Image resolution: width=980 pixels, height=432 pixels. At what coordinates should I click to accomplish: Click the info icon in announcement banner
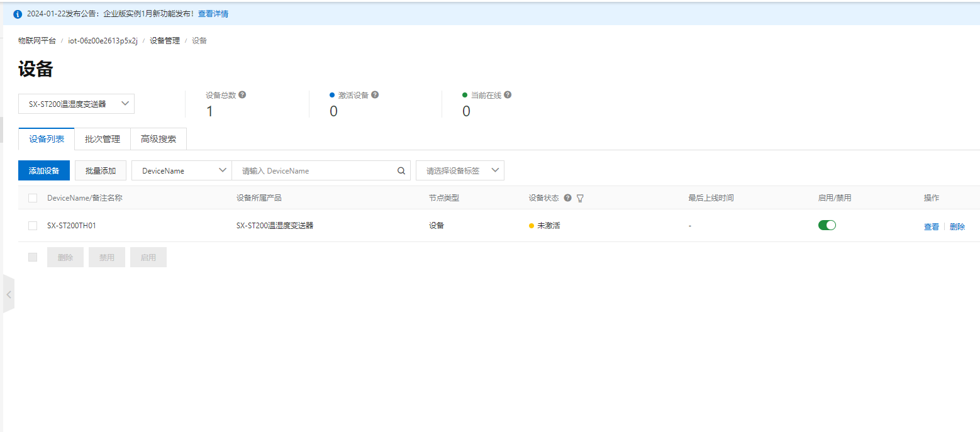click(18, 14)
